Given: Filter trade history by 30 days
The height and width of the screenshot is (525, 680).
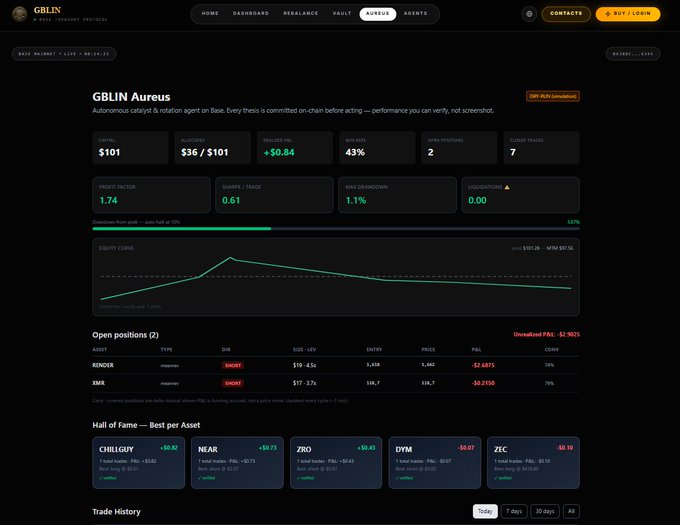Looking at the screenshot, I should (x=545, y=511).
